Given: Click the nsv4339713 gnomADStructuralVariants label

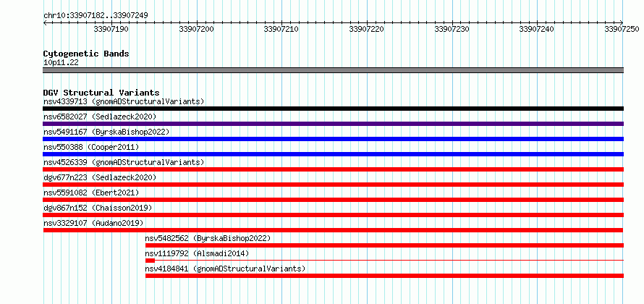Looking at the screenshot, I should pos(124,101).
